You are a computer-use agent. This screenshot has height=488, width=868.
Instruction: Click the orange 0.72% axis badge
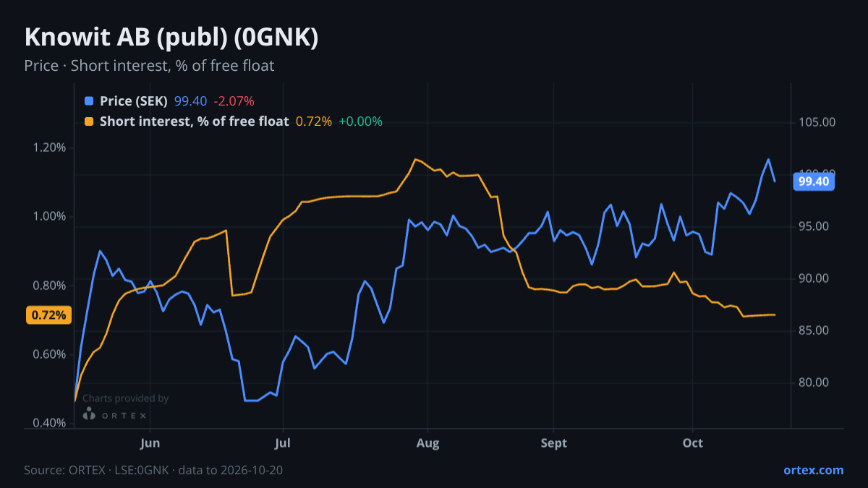[49, 315]
